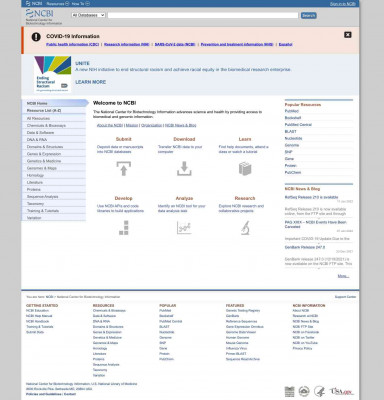Click the More... link under news

click(343, 276)
